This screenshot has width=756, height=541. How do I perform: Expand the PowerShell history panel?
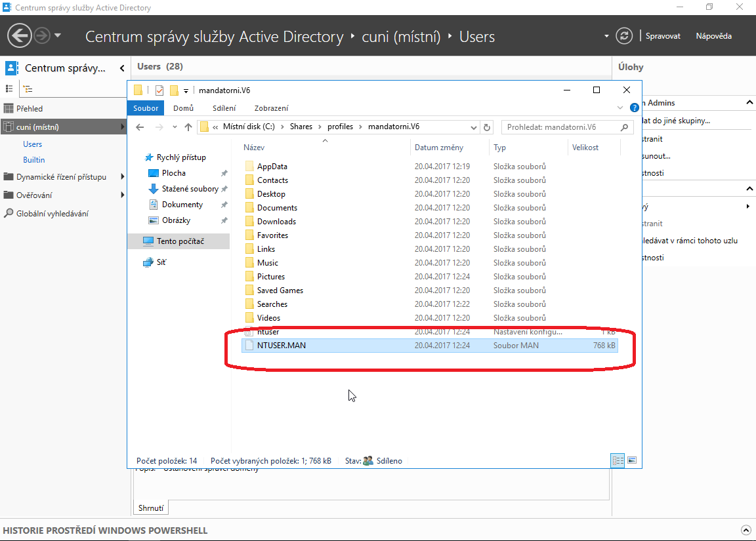pyautogui.click(x=746, y=531)
